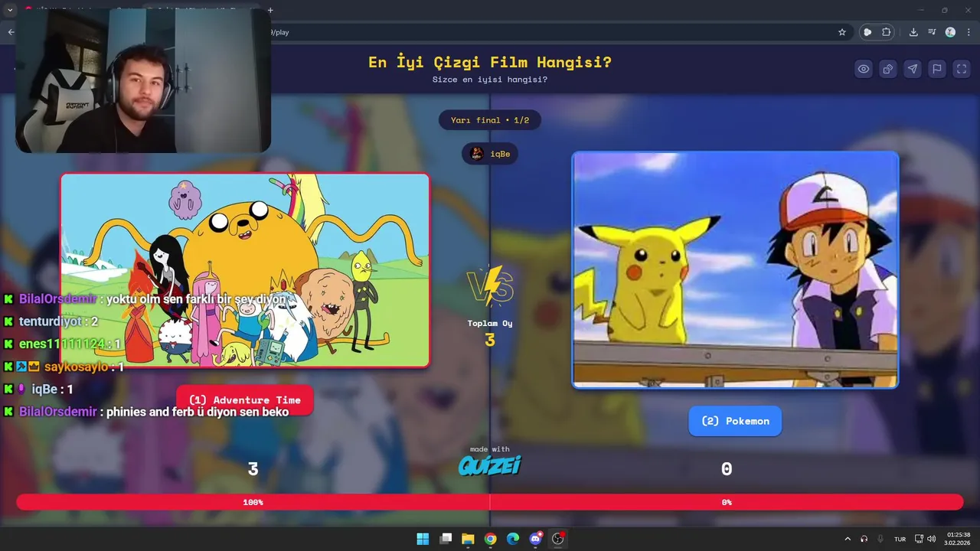
Task: Click the 'phinies and ferb' chat message
Action: (146, 412)
